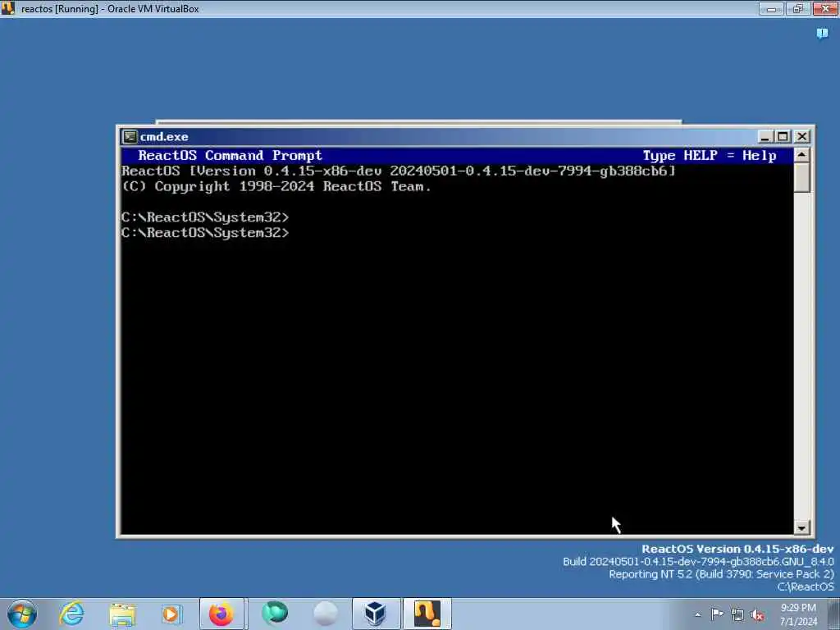Click Show Desktop strip at taskbar end
This screenshot has width=840, height=630.
834,614
